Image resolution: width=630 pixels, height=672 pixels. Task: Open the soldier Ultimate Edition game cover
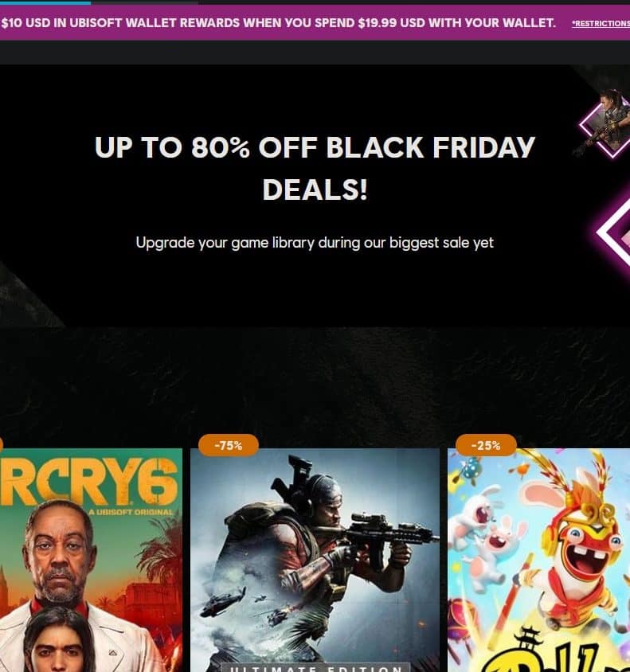click(x=315, y=561)
